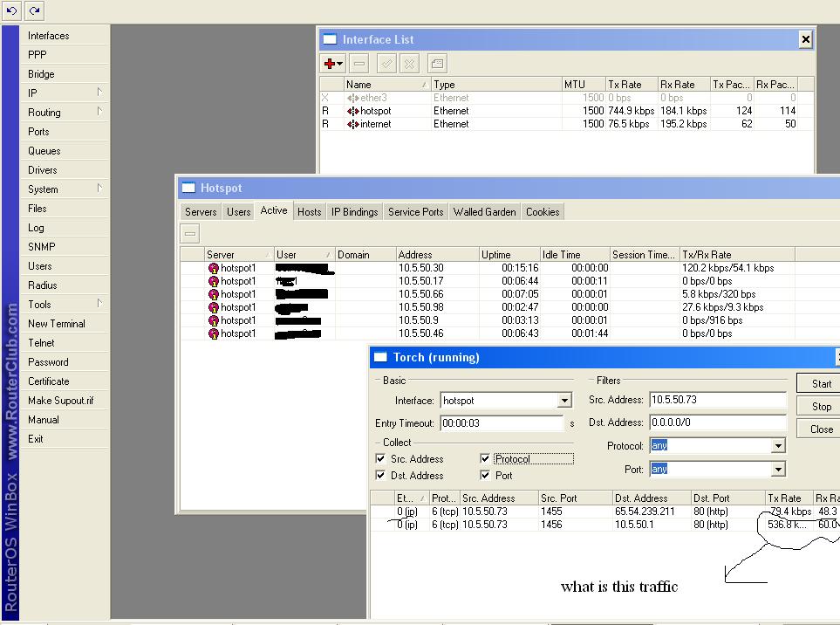Click the Interface List window title icon
840x625 pixels.
click(x=330, y=39)
